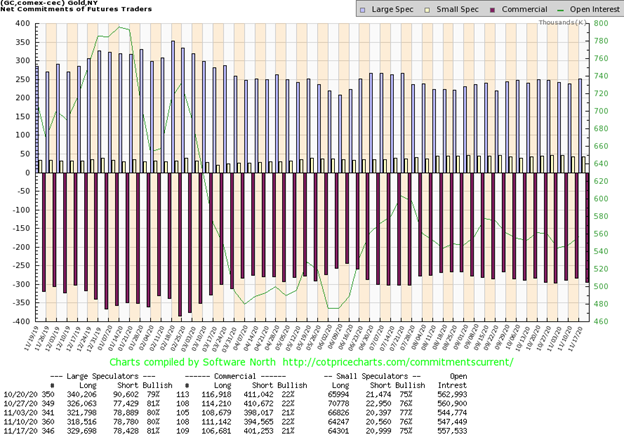Click the 02/18/20 date on the x-axis
624x435 pixels.
167,339
